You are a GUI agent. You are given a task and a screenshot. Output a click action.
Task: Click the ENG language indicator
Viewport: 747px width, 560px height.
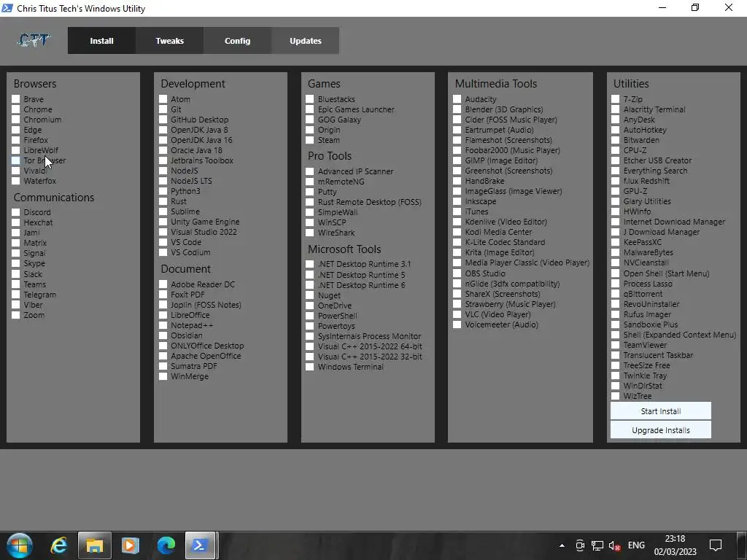(636, 545)
